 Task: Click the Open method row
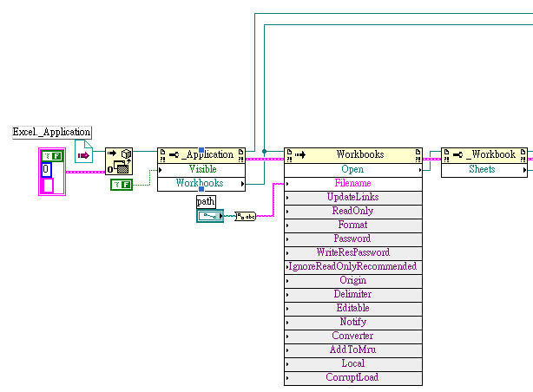[x=353, y=169]
